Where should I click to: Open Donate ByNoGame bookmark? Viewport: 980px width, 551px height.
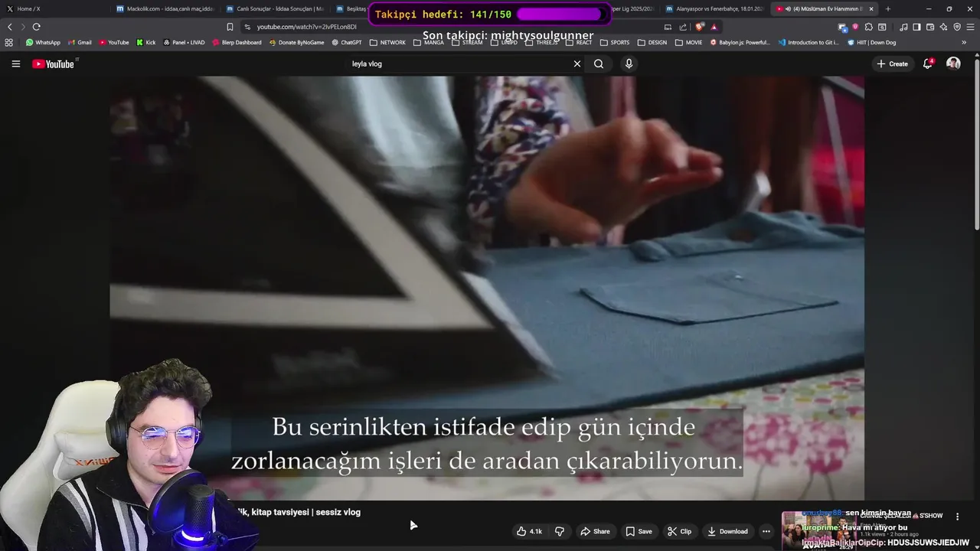tap(297, 42)
